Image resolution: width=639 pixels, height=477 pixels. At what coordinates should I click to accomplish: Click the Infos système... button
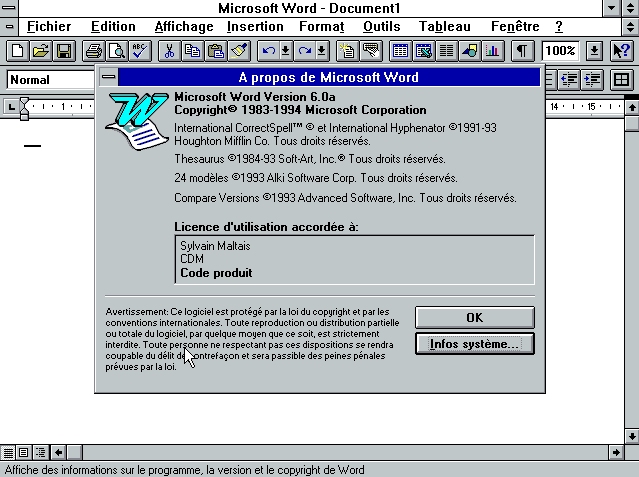click(475, 344)
